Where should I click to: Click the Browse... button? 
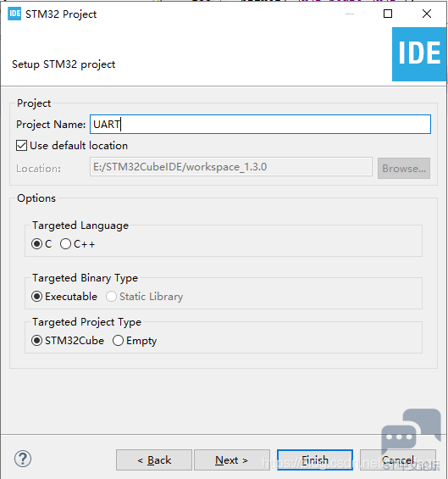point(404,169)
